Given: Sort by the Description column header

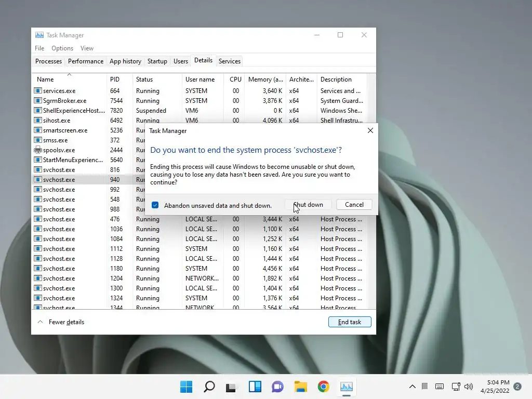Looking at the screenshot, I should [x=342, y=79].
